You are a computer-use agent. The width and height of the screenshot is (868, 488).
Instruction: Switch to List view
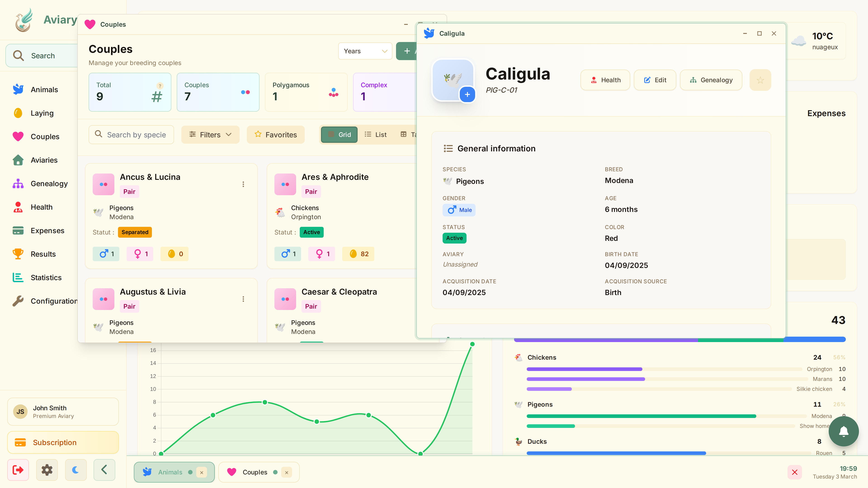pos(375,135)
